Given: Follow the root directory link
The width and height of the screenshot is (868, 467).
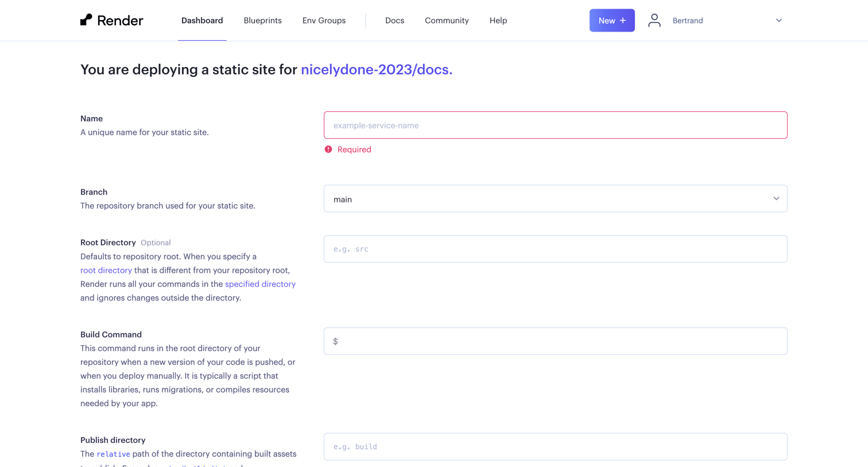Looking at the screenshot, I should (x=106, y=270).
